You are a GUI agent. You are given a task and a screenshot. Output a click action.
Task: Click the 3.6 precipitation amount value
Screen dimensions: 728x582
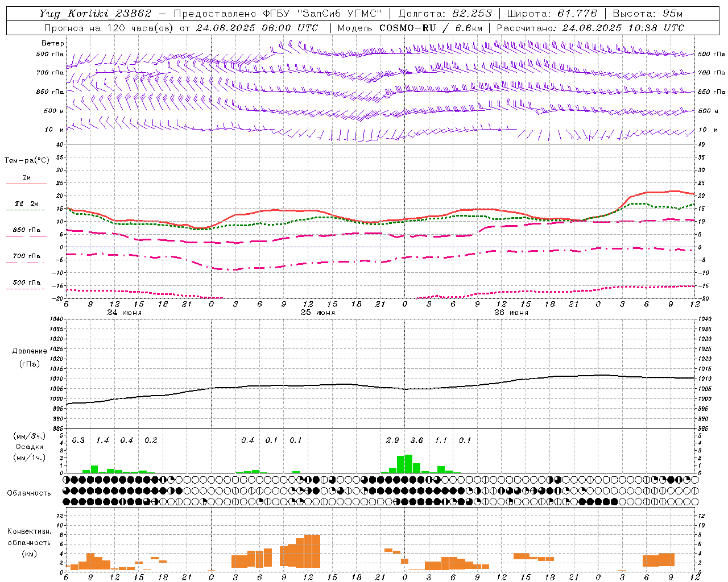click(417, 440)
